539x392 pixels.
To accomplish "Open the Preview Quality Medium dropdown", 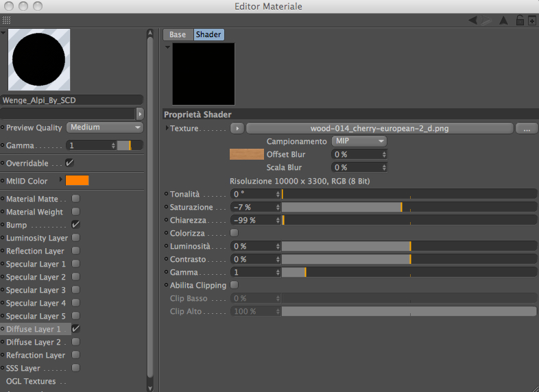I will 105,127.
